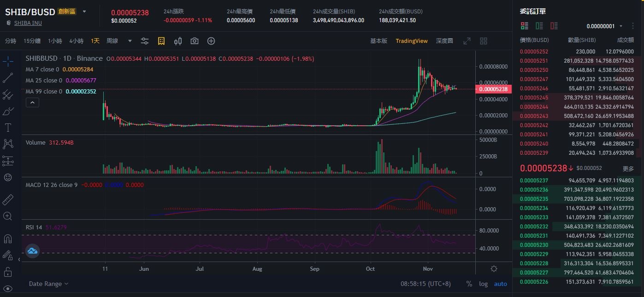This screenshot has height=297, width=644.
Task: Toggle auto scale on price axis
Action: (x=501, y=284)
